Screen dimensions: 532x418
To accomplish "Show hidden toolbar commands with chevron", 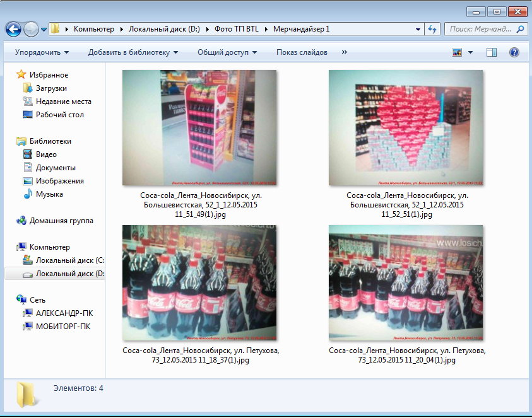I will (344, 52).
